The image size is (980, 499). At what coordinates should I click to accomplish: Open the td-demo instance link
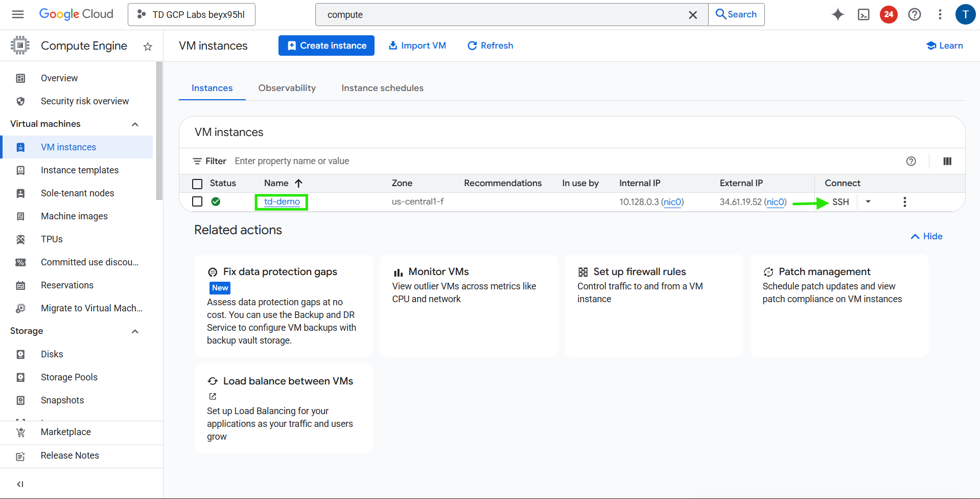(x=282, y=202)
